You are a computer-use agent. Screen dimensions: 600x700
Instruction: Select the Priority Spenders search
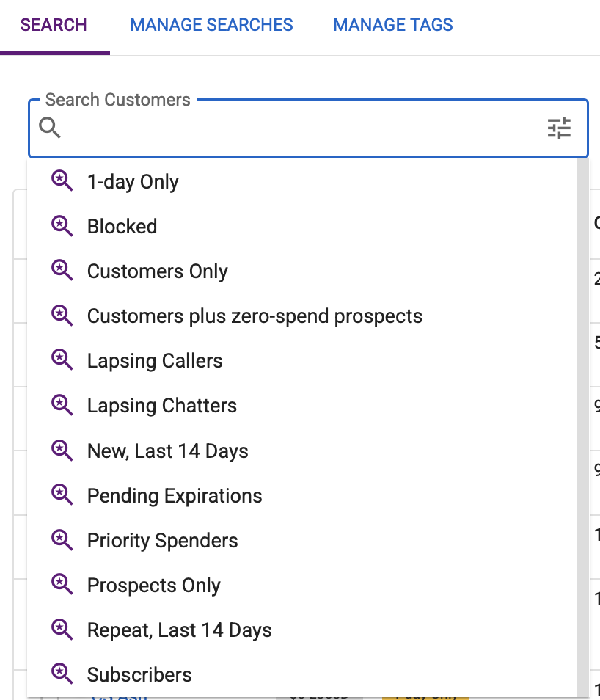click(x=302, y=541)
